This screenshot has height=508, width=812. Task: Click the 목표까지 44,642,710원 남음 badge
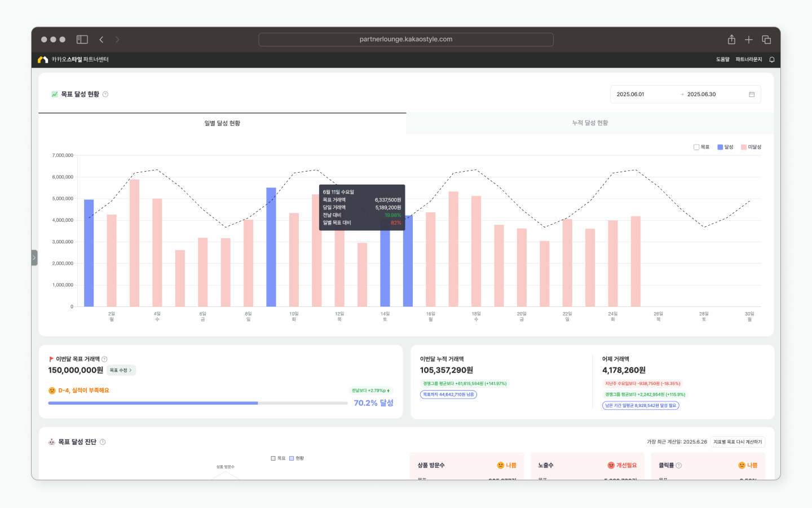pyautogui.click(x=448, y=395)
